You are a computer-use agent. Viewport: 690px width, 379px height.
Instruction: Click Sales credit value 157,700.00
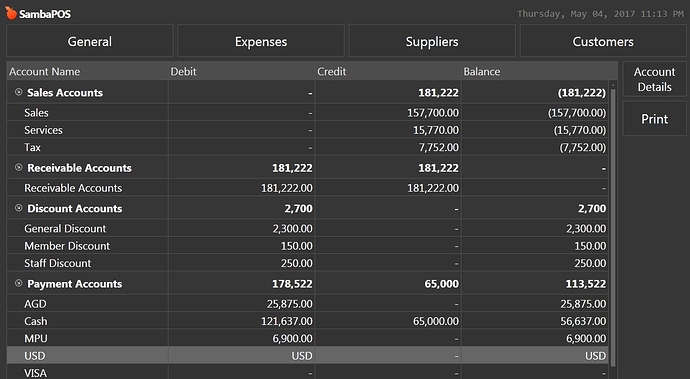(433, 113)
